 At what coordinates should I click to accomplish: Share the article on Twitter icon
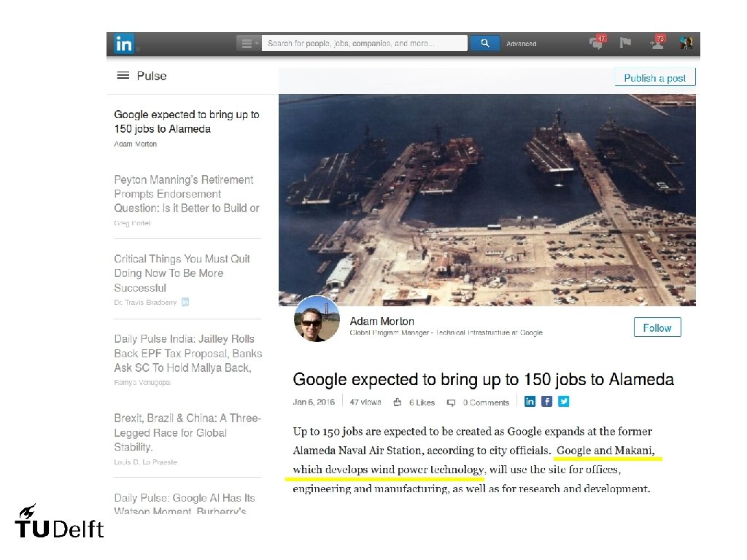564,402
